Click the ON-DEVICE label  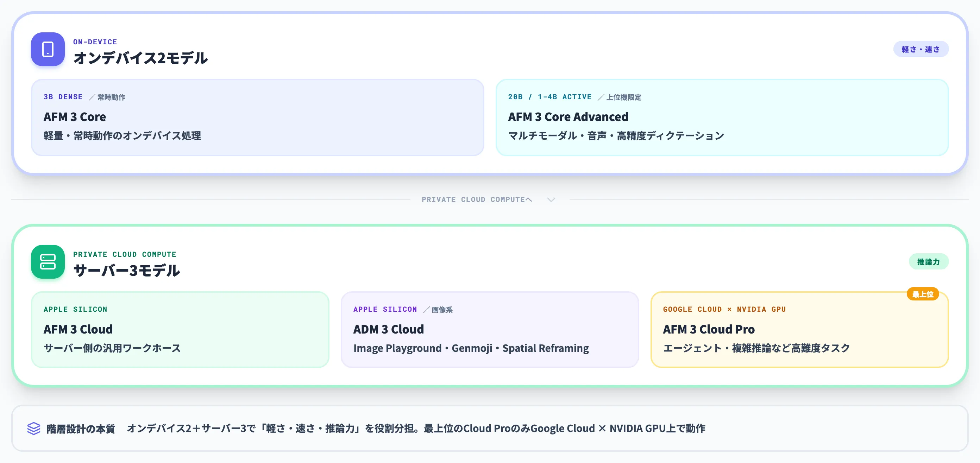[95, 42]
